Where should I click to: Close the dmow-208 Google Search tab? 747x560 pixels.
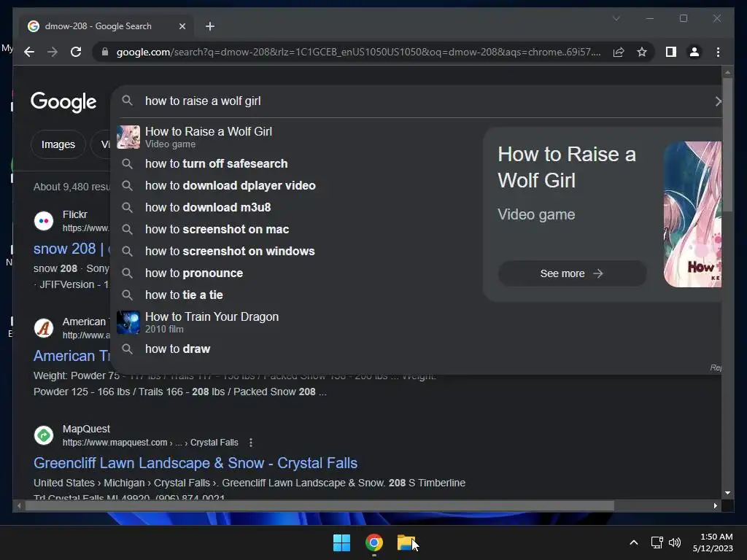point(182,26)
